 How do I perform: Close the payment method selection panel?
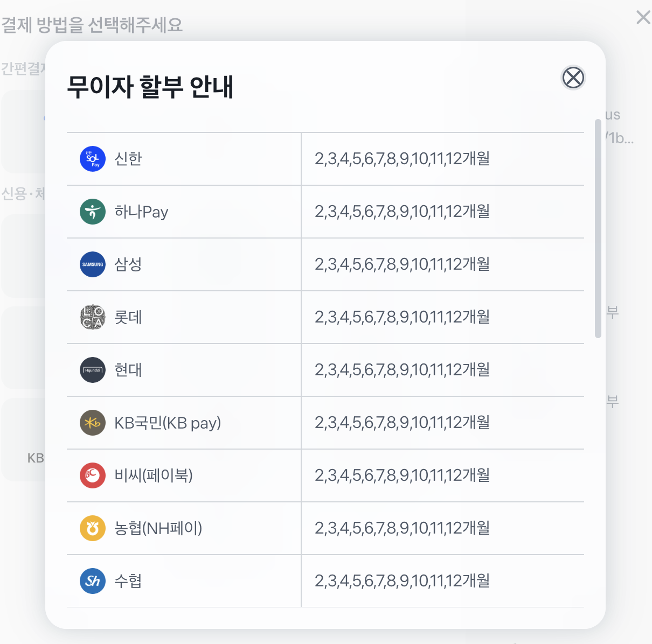point(643,17)
